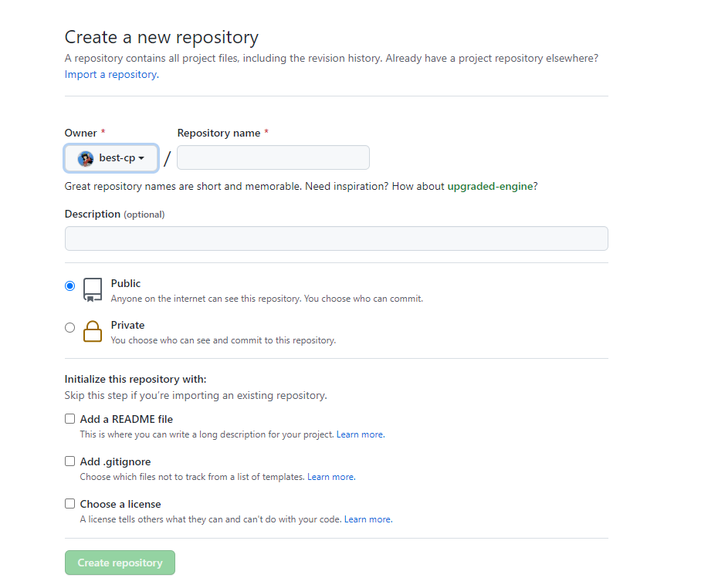The image size is (708, 588).
Task: Click the Add a README file label
Action: (x=127, y=419)
